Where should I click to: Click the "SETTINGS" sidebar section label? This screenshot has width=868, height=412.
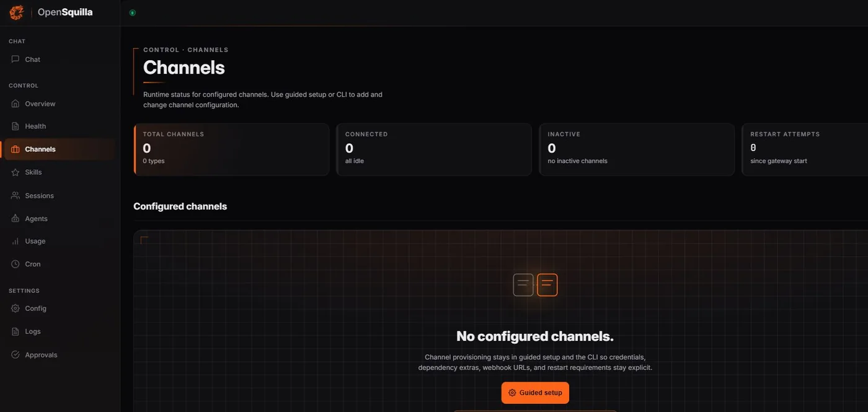coord(24,291)
